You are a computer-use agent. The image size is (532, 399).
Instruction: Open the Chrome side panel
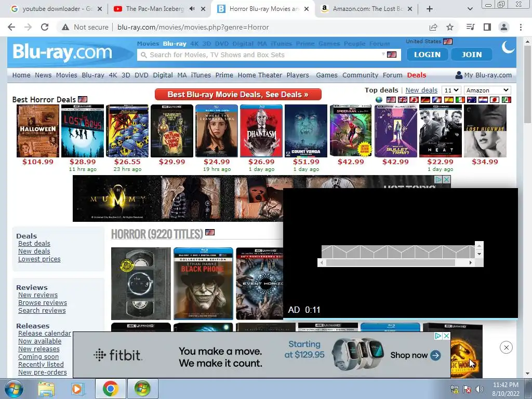click(x=487, y=27)
